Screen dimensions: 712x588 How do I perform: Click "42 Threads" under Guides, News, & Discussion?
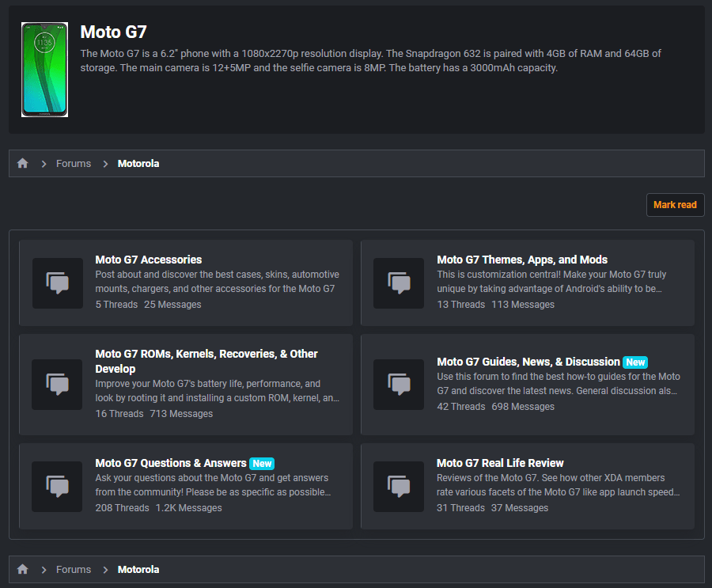pyautogui.click(x=461, y=407)
